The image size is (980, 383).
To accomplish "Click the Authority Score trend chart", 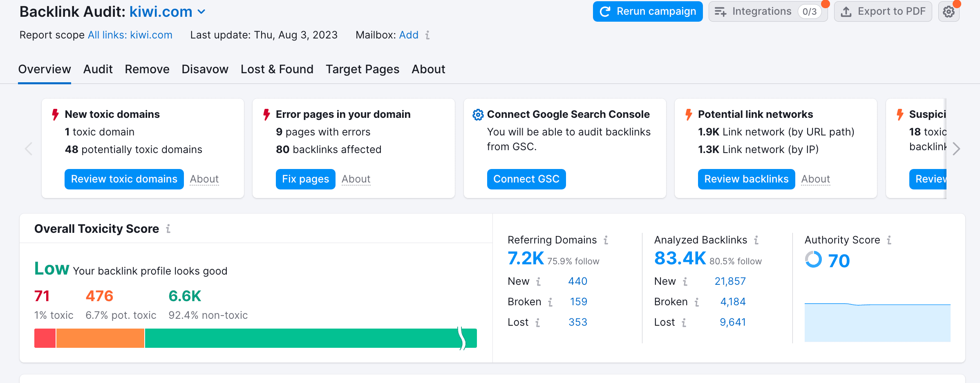I will (877, 322).
